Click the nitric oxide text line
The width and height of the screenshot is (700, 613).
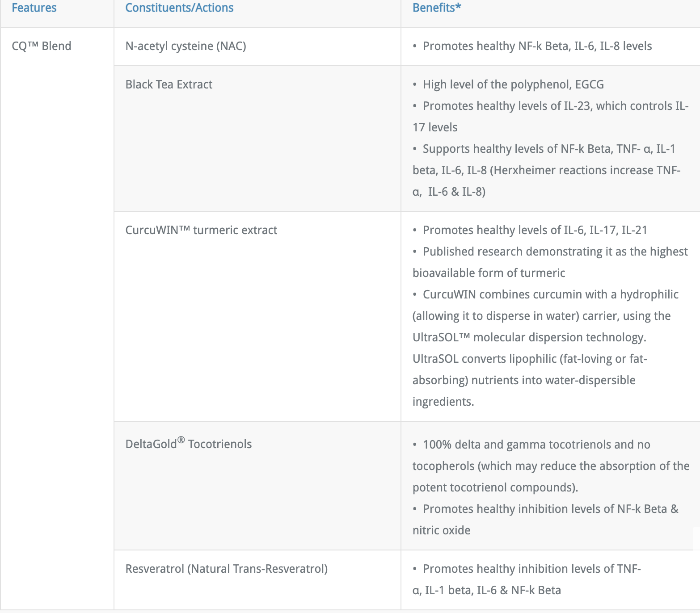[x=442, y=530]
